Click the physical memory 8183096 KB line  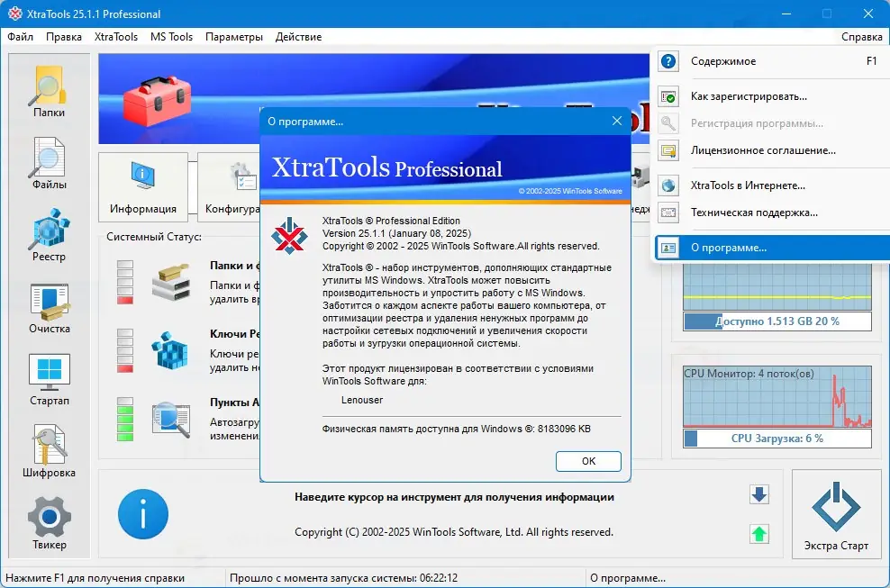(457, 429)
